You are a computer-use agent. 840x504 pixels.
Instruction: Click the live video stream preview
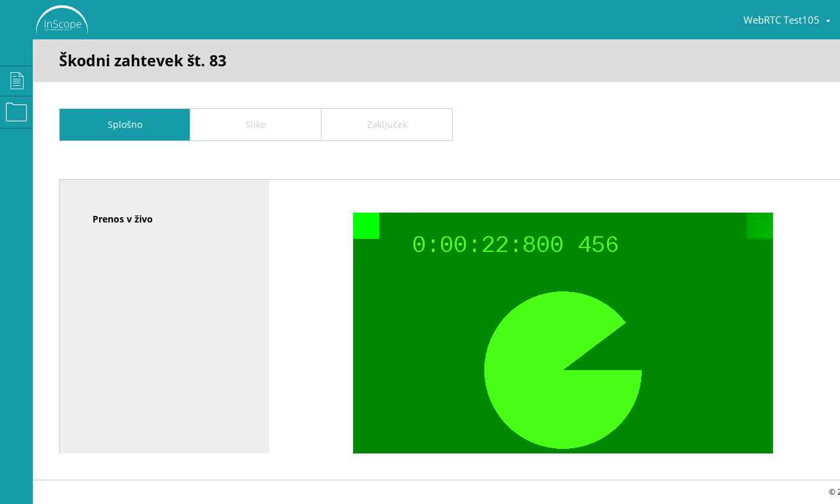[x=563, y=333]
